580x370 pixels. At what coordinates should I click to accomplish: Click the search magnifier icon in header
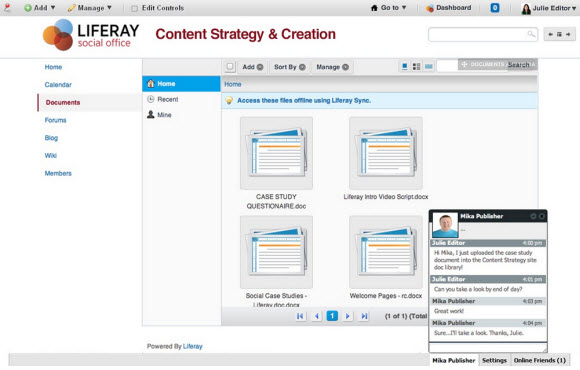pos(531,34)
